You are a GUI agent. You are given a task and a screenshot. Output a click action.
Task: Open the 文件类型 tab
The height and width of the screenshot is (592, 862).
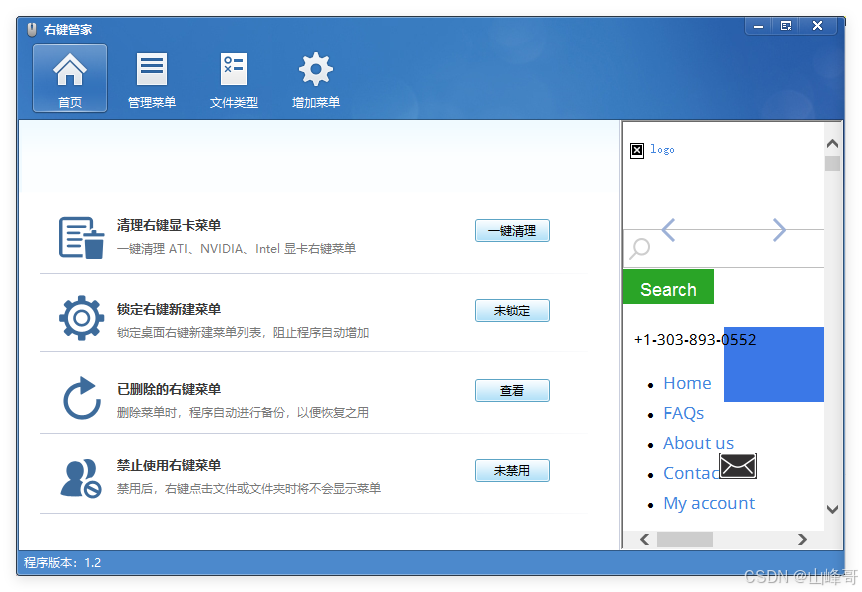[234, 78]
